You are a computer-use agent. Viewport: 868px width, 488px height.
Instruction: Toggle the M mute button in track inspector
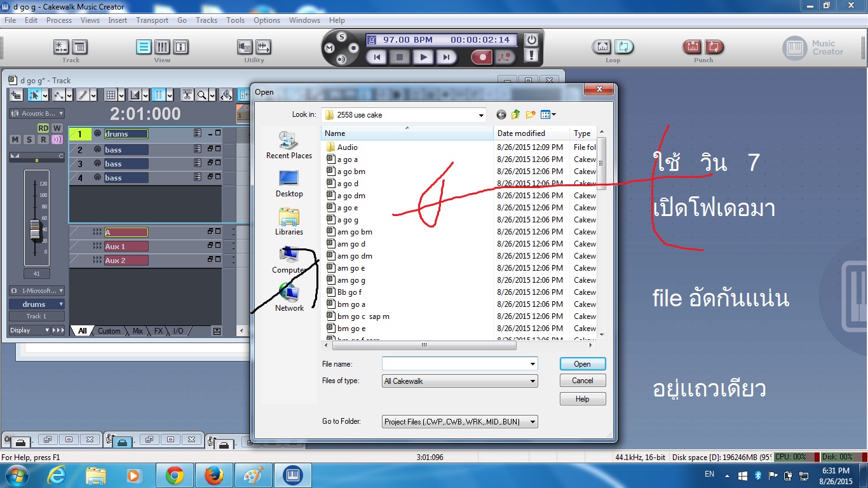click(x=15, y=140)
